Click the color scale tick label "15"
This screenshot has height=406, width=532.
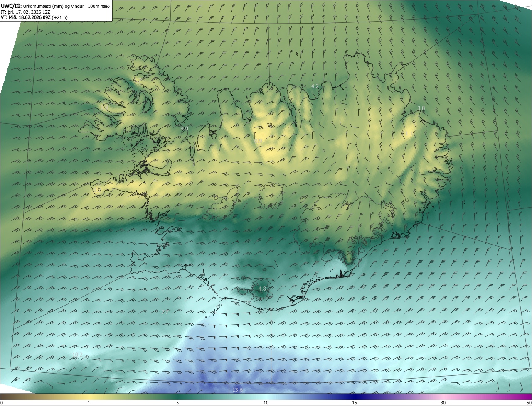coord(355,403)
